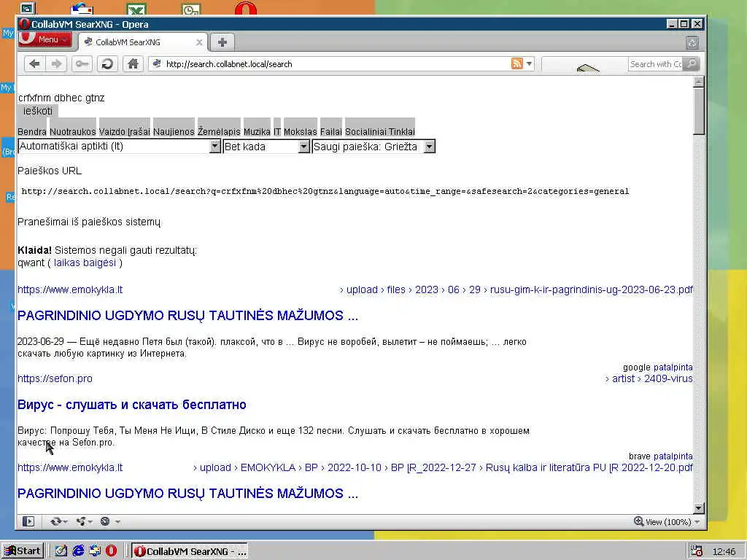The height and width of the screenshot is (560, 747).
Task: Run the search magnifier button in Opera toolbar
Action: pyautogui.click(x=691, y=64)
